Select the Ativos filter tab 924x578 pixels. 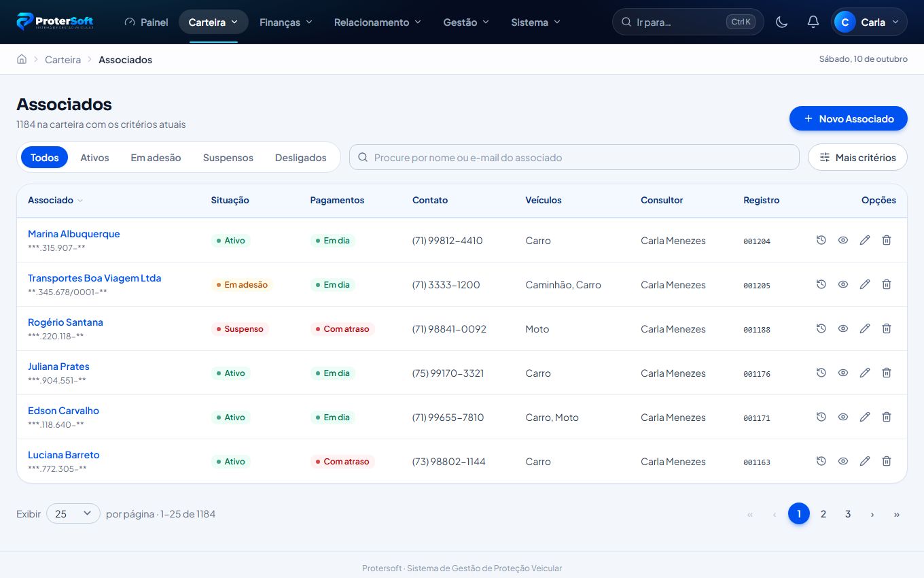tap(94, 157)
